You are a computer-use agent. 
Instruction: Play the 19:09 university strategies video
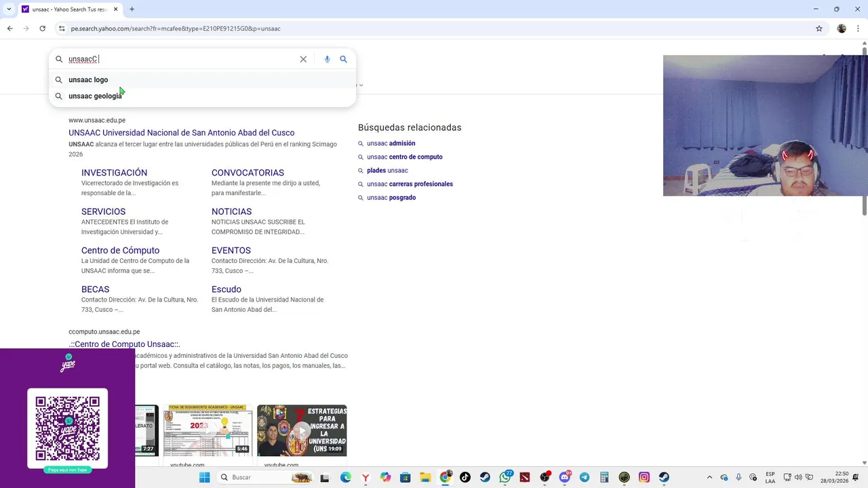pyautogui.click(x=302, y=430)
